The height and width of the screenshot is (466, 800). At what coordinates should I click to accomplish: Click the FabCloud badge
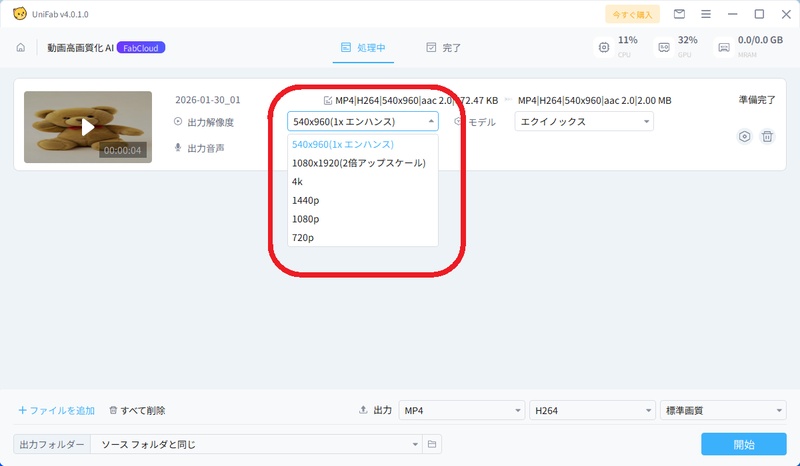pyautogui.click(x=141, y=48)
